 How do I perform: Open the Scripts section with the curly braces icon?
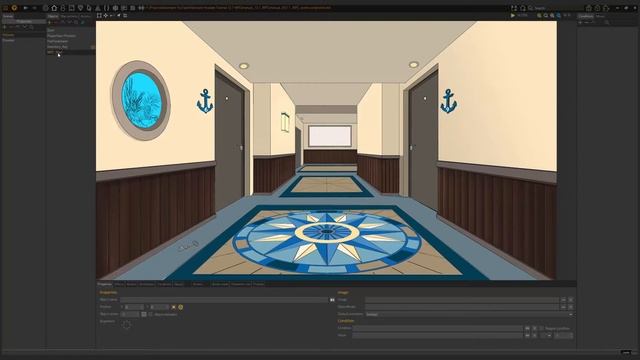click(x=107, y=8)
